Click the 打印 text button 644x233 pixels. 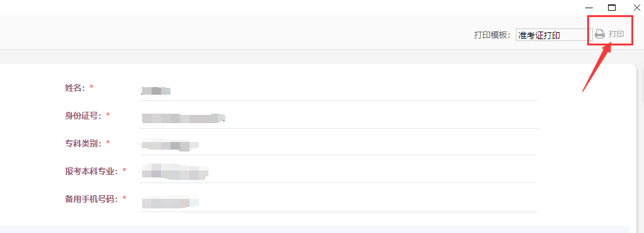[616, 34]
